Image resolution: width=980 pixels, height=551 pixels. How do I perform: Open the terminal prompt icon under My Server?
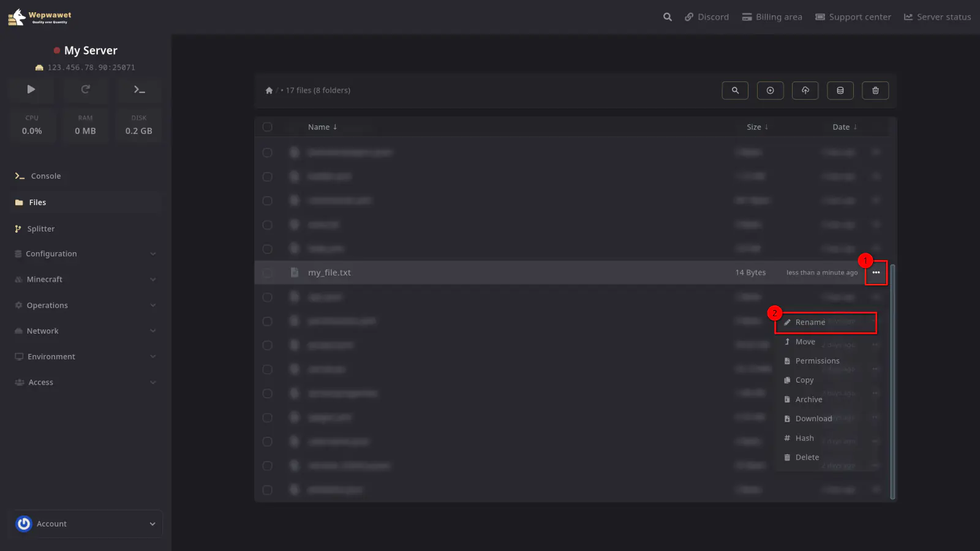(139, 89)
